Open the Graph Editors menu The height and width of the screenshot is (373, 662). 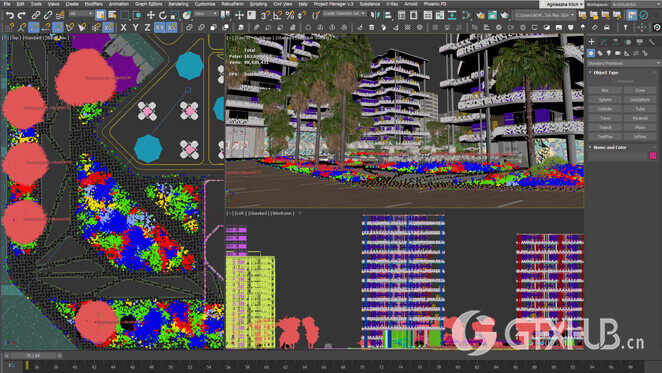point(148,4)
